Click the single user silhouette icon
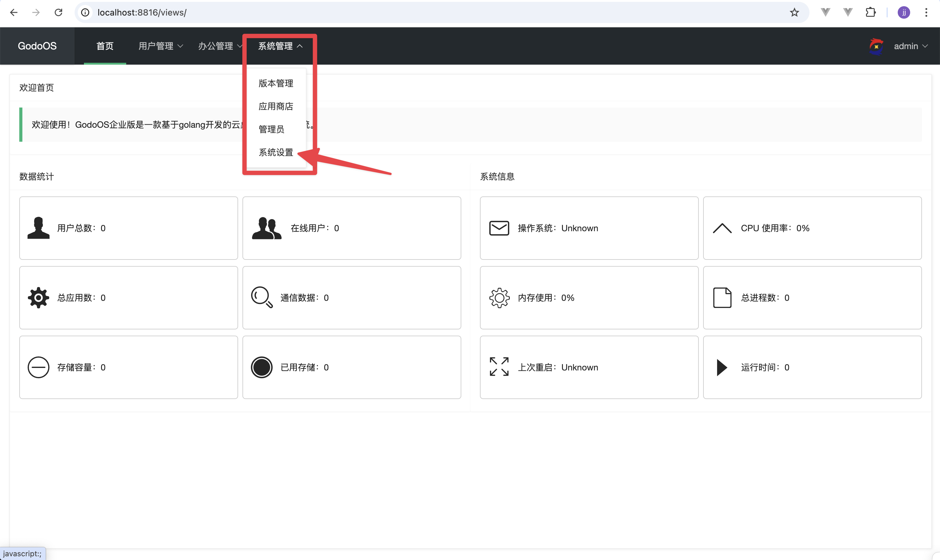The height and width of the screenshot is (560, 940). pos(39,228)
